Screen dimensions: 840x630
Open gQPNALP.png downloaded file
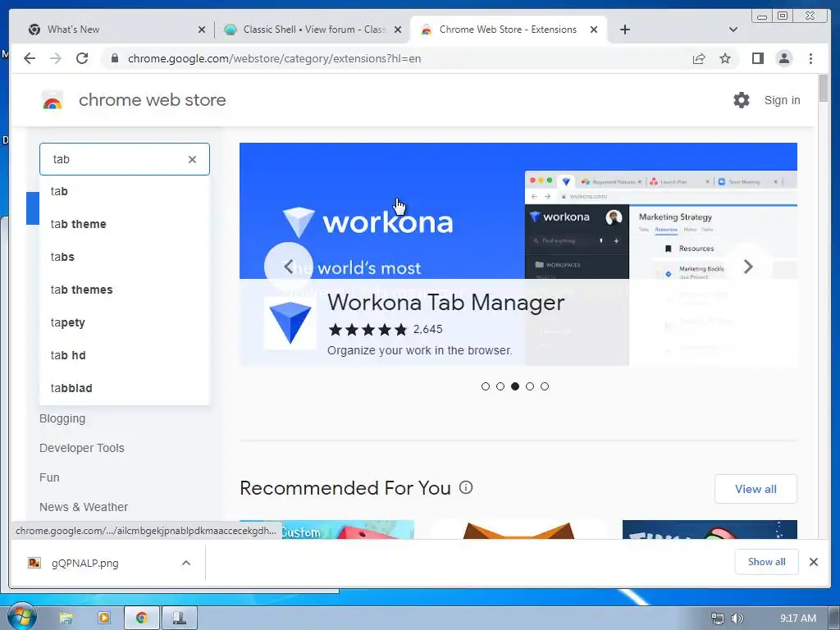click(x=84, y=563)
